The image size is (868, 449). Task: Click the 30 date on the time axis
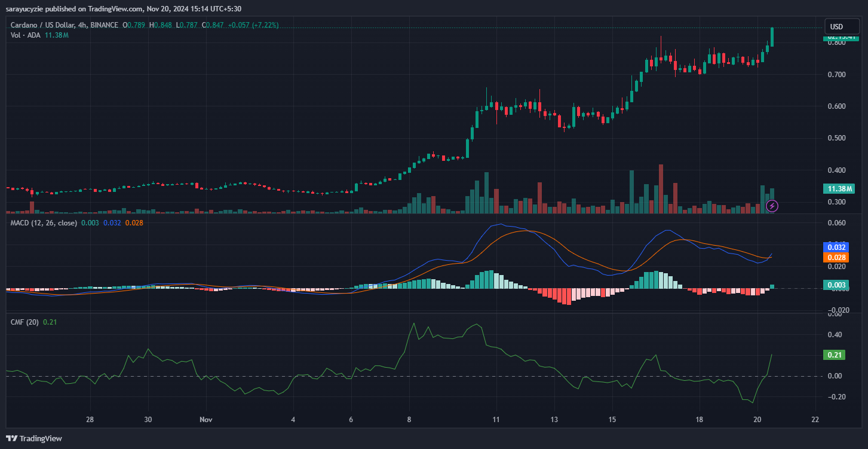coord(148,420)
